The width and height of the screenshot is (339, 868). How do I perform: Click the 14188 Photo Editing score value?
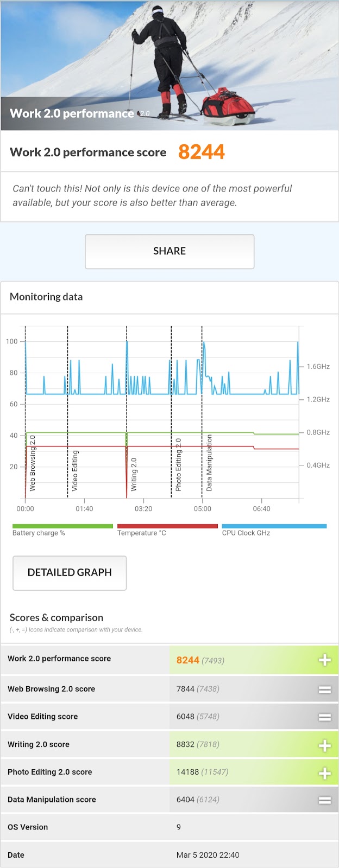187,772
